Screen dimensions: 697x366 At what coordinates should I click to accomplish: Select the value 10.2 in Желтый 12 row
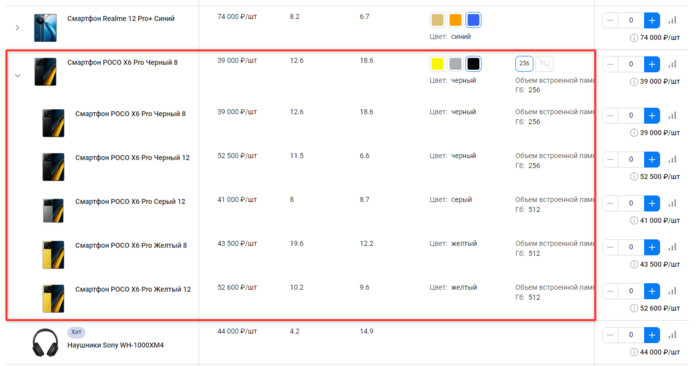click(x=297, y=287)
